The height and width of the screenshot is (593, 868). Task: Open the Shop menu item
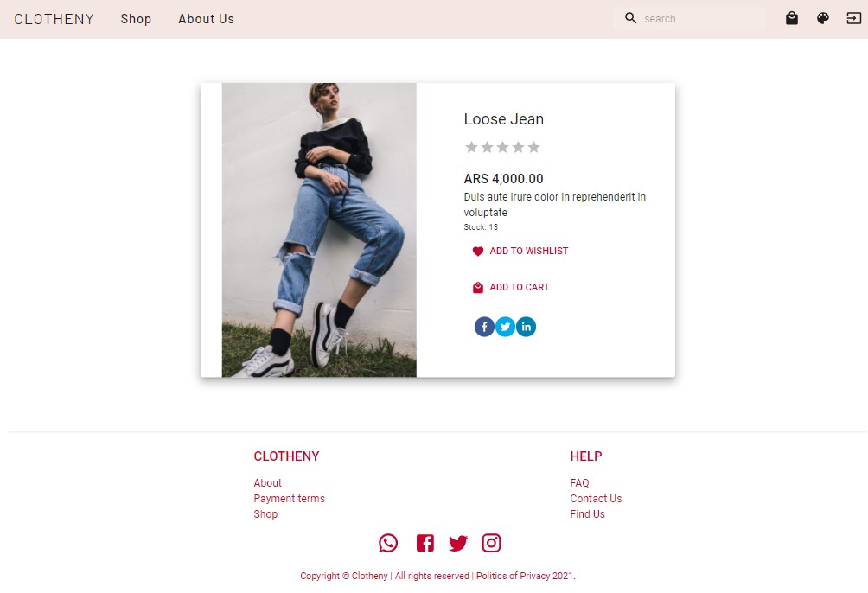[x=137, y=19]
